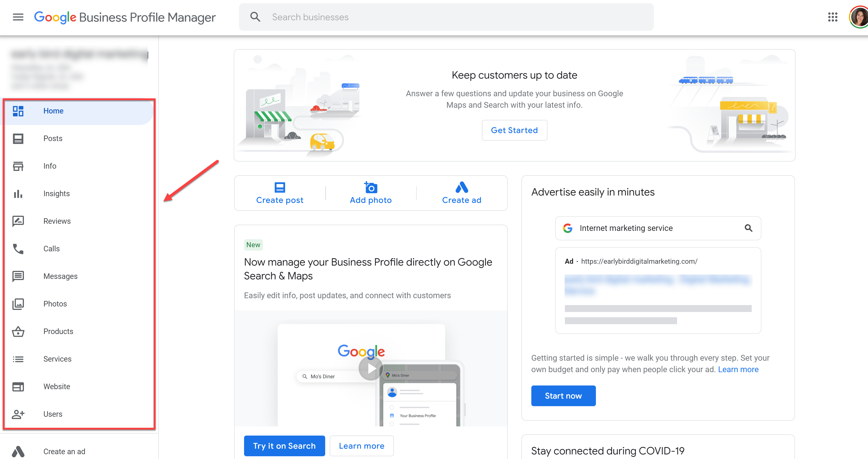The height and width of the screenshot is (459, 868).
Task: Open the Reviews panel
Action: coord(57,221)
